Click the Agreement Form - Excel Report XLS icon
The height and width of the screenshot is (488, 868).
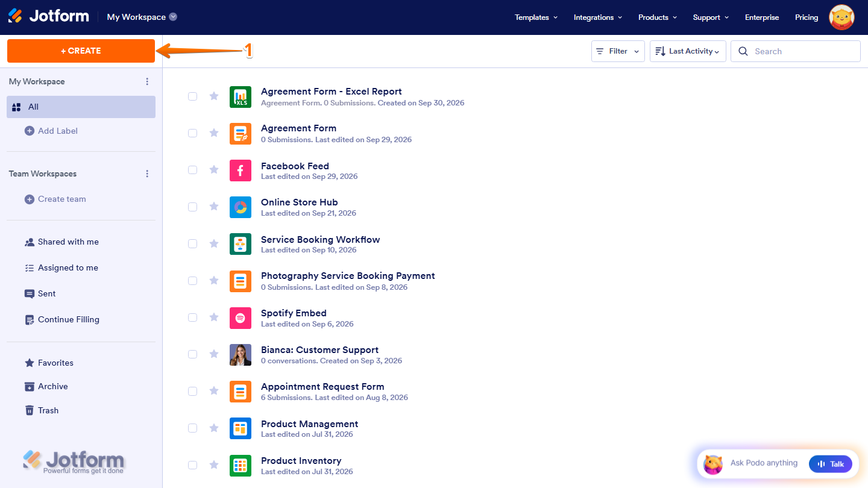(x=241, y=97)
